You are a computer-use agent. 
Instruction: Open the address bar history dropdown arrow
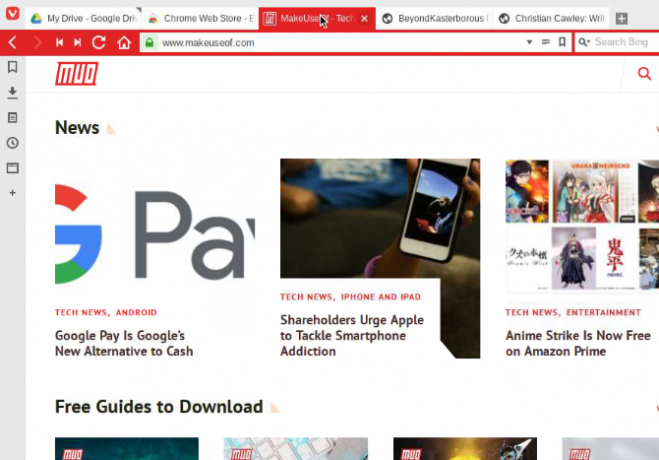(x=529, y=42)
